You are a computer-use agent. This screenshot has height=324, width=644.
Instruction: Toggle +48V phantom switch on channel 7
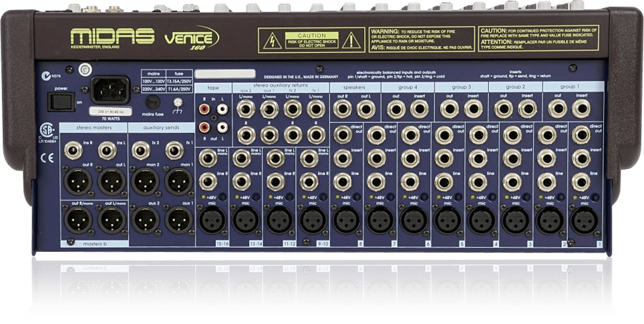[x=392, y=197]
